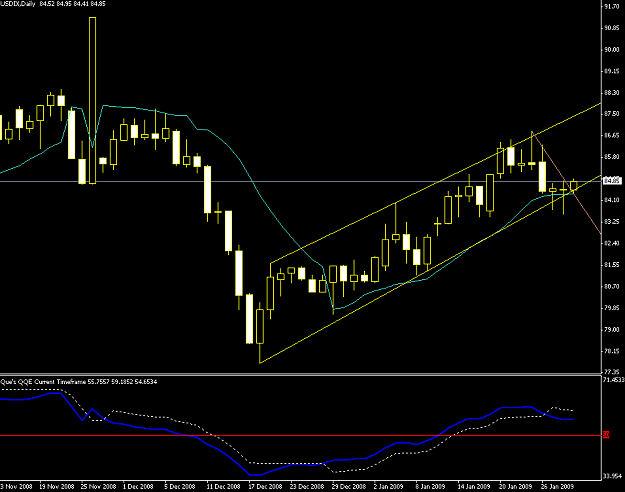Click the 87.50 price scale value
This screenshot has width=625, height=492.
click(x=612, y=114)
